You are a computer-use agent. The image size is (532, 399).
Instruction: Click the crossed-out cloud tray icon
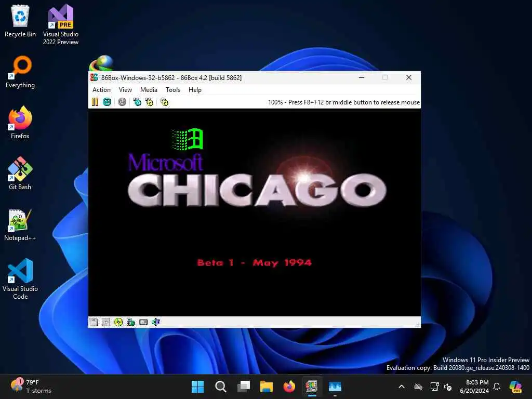pos(418,387)
